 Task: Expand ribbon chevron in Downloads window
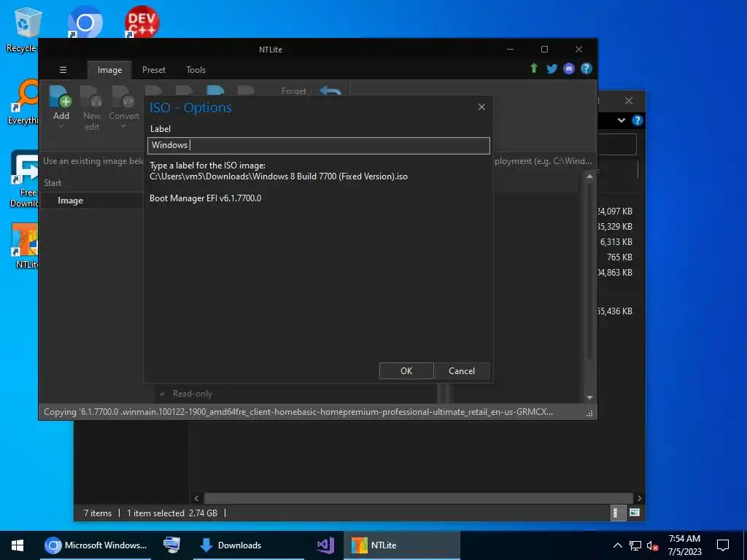(x=622, y=120)
